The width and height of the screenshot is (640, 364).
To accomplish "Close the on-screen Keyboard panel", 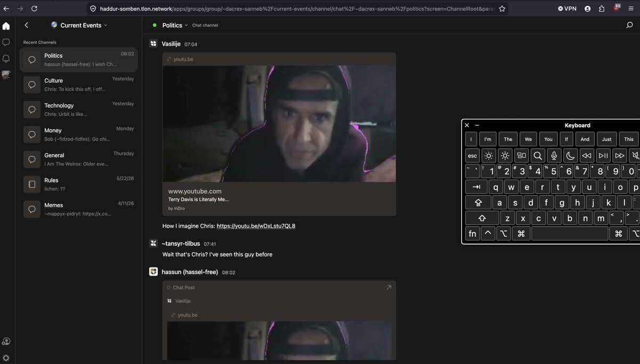I will pyautogui.click(x=467, y=125).
